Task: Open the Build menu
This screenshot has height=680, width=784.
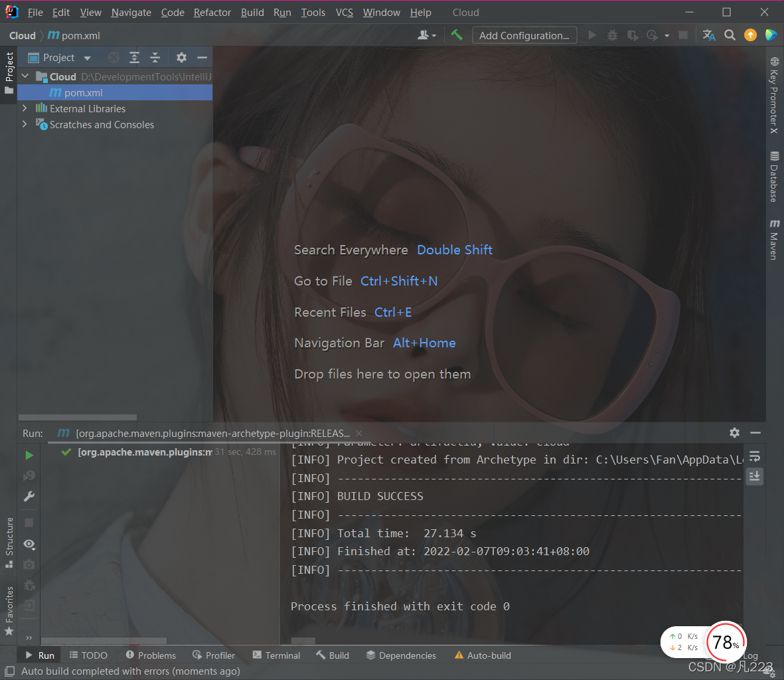Action: (x=252, y=13)
